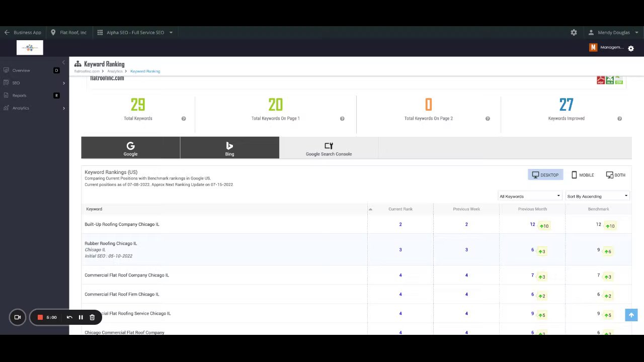Image resolution: width=644 pixels, height=362 pixels.
Task: Click the Benchmark column header
Action: [598, 209]
